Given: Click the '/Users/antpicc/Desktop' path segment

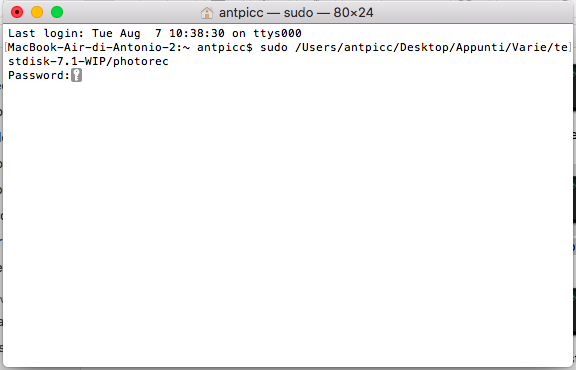Looking at the screenshot, I should 372,47.
